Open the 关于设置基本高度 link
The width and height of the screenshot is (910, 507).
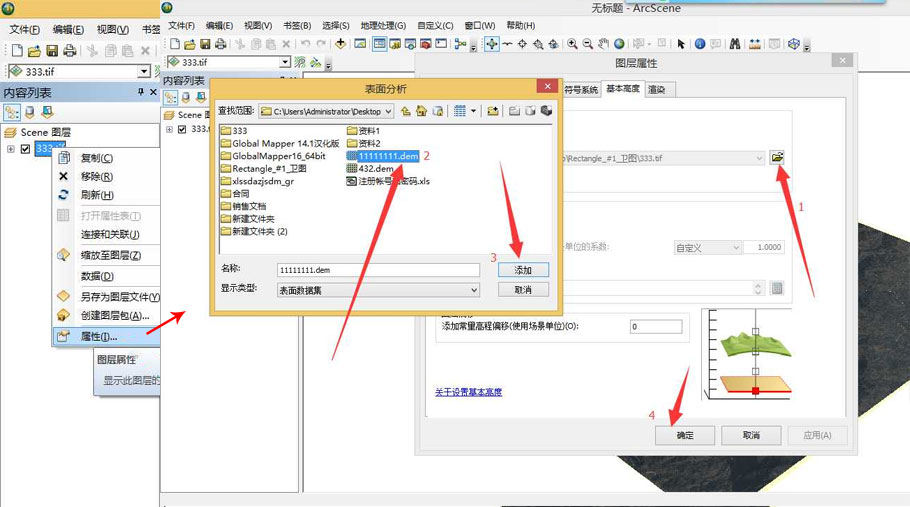[x=468, y=392]
